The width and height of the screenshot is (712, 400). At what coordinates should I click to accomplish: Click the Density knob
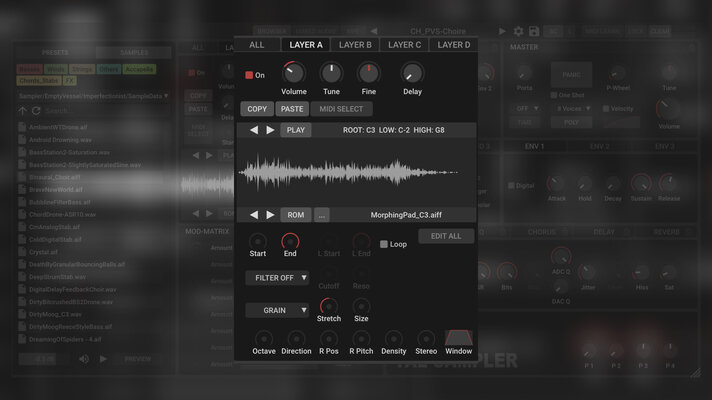click(394, 339)
